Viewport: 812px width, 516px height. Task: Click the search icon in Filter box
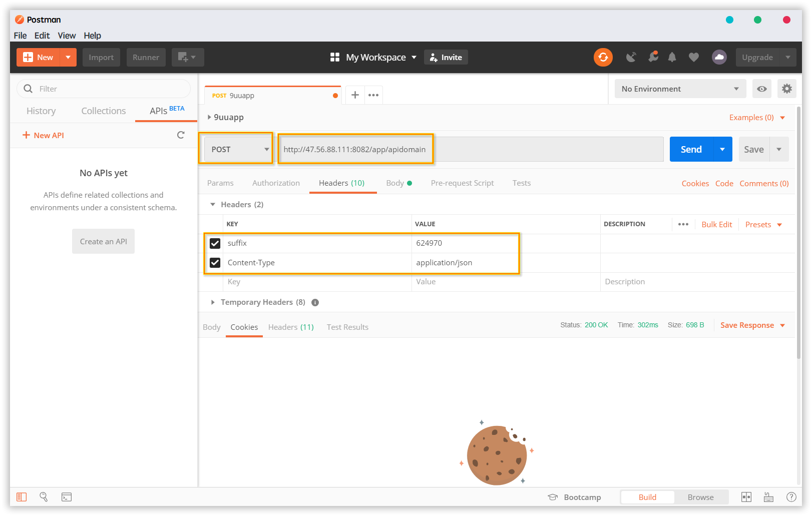28,89
